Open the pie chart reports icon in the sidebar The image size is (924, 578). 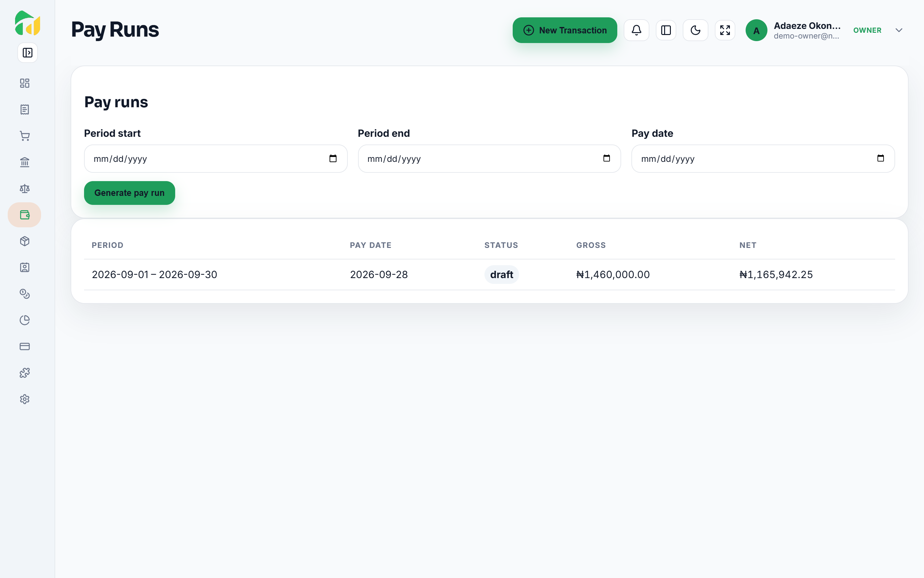pyautogui.click(x=25, y=320)
